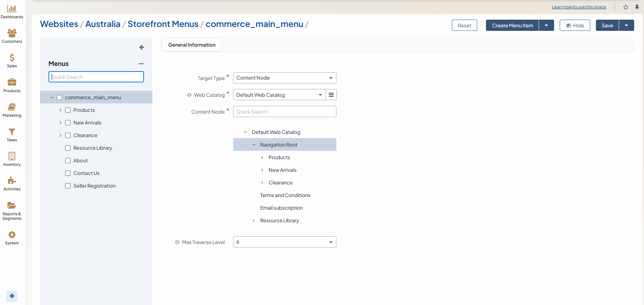The image size is (644, 305).
Task: Go to Sales via dollar icon
Action: pyautogui.click(x=12, y=58)
